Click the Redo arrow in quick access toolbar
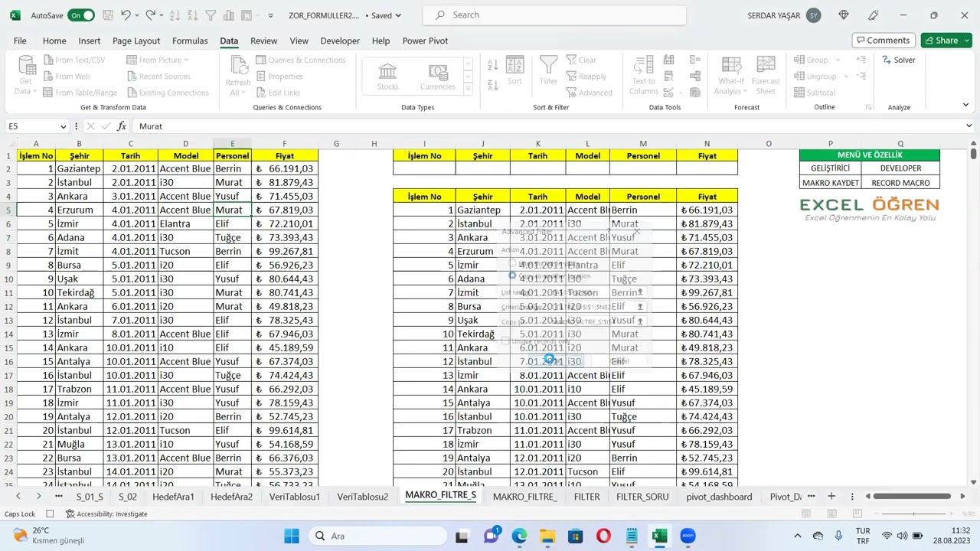Screen dimensions: 980x551 coord(150,15)
